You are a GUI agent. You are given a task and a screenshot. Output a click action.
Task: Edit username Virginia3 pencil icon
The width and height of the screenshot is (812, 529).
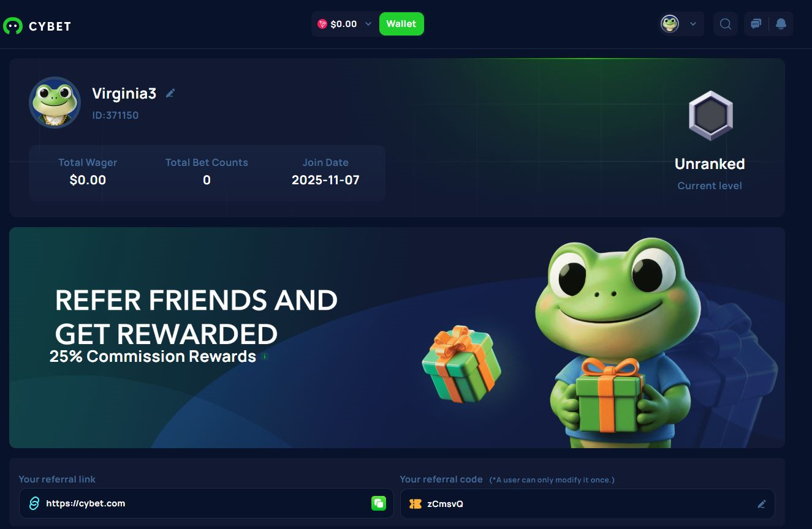point(170,93)
